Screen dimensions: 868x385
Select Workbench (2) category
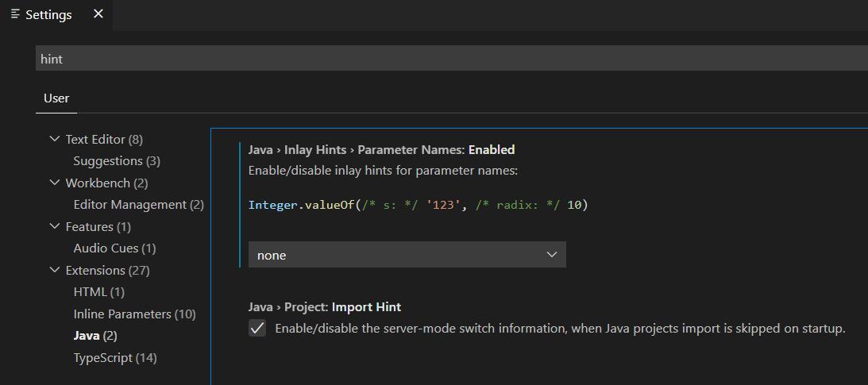coord(107,183)
